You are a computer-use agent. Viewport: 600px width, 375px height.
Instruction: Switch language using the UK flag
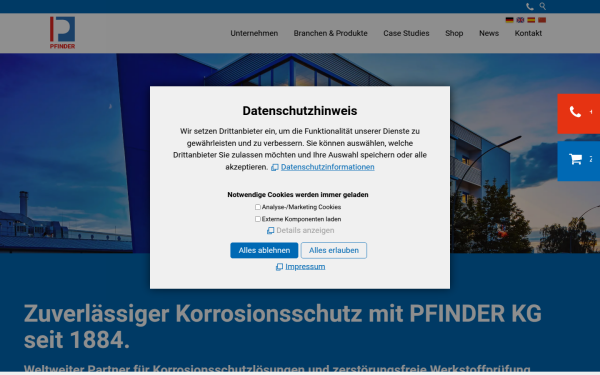pos(520,20)
